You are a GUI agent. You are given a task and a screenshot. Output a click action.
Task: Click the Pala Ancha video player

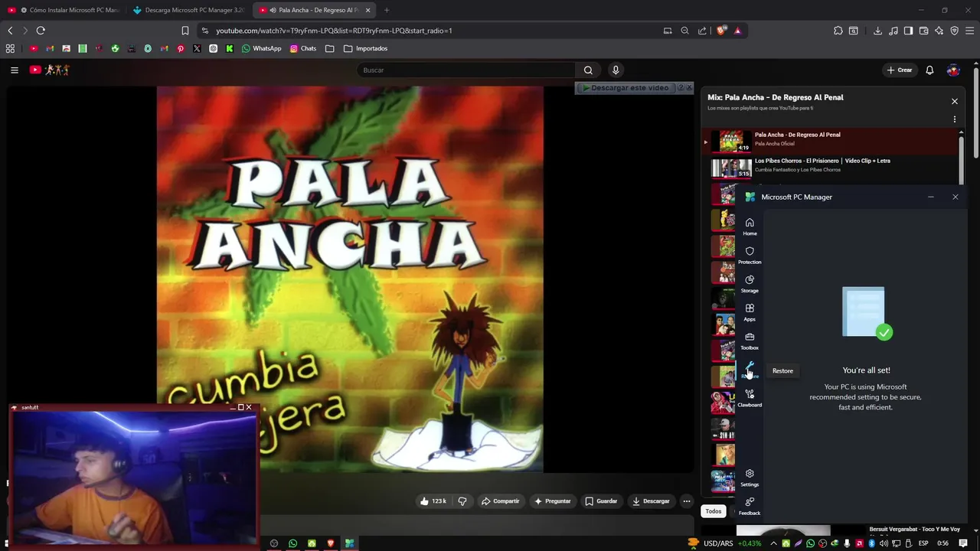point(350,279)
